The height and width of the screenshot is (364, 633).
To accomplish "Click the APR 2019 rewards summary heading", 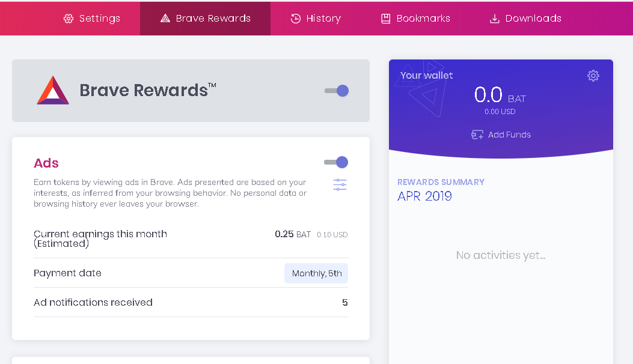I will tap(424, 196).
